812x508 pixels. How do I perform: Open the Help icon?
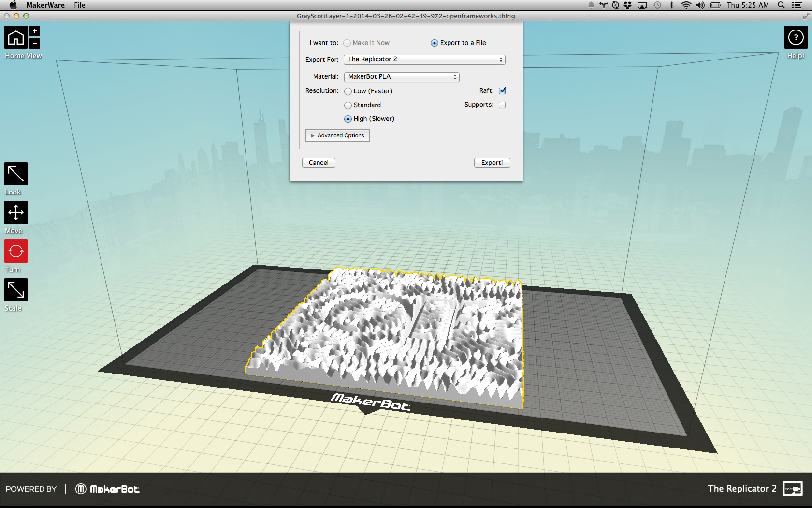[x=796, y=37]
